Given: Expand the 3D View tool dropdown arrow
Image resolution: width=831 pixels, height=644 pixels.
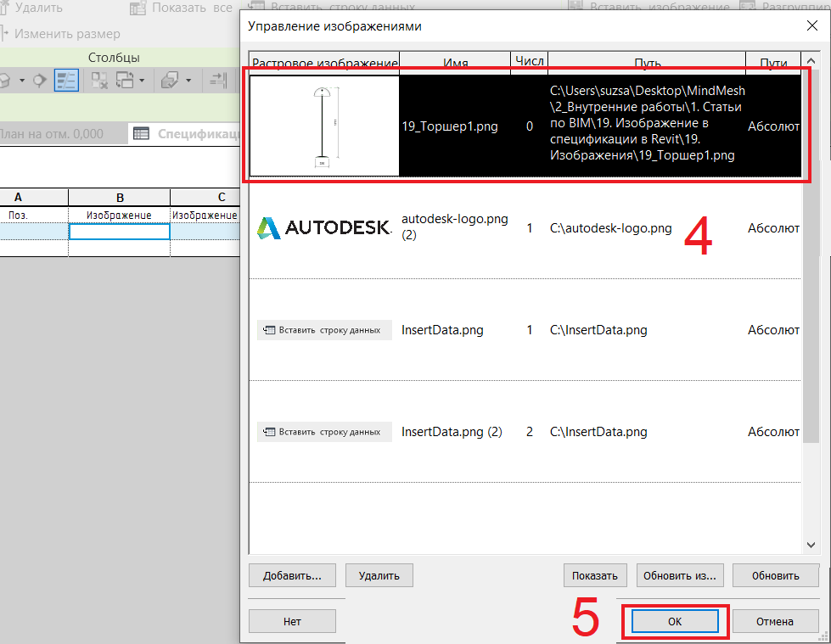Looking at the screenshot, I should [22, 81].
